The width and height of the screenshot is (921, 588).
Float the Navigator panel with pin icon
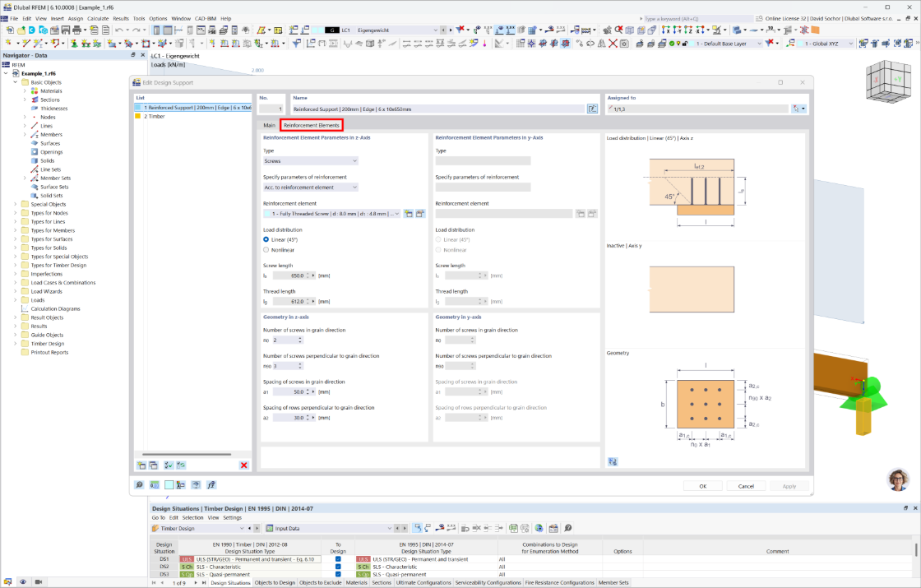pyautogui.click(x=132, y=54)
